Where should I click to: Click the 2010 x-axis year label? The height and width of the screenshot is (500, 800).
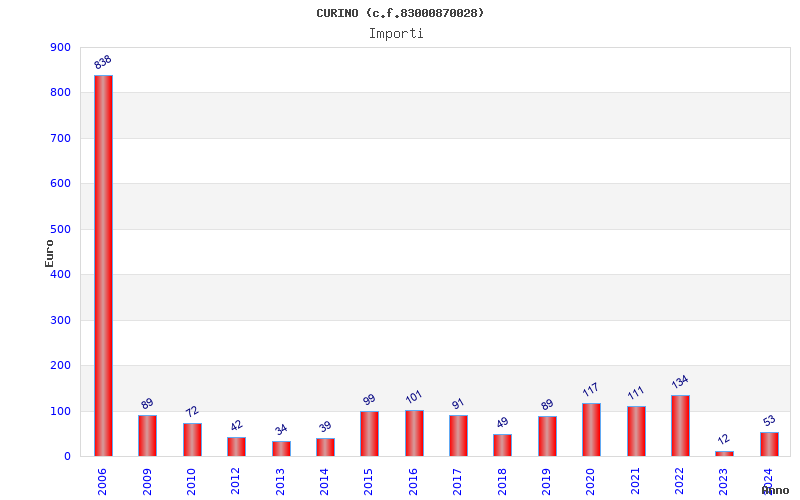tap(191, 482)
